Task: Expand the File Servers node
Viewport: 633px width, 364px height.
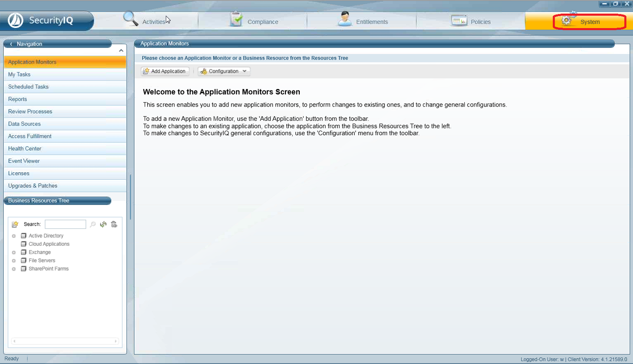Action: [x=14, y=261]
